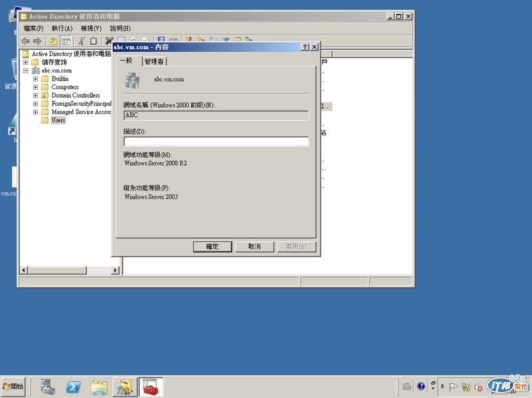Viewport: 532px width, 398px height.
Task: Select the abc.vm.com domain in the tree
Action: click(57, 70)
